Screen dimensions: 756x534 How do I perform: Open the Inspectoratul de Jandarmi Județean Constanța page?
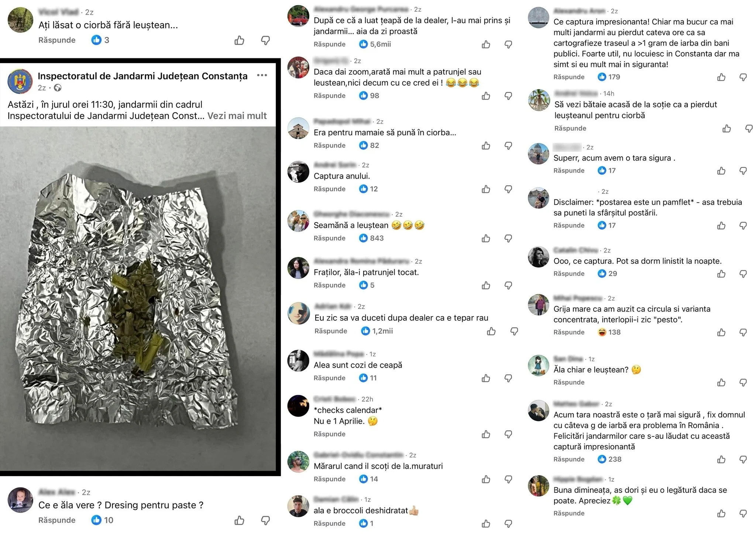(142, 76)
